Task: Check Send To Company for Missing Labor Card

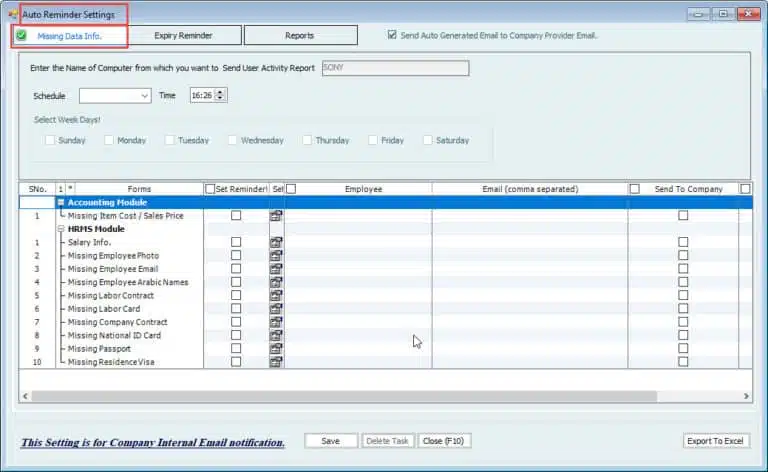Action: 683,309
